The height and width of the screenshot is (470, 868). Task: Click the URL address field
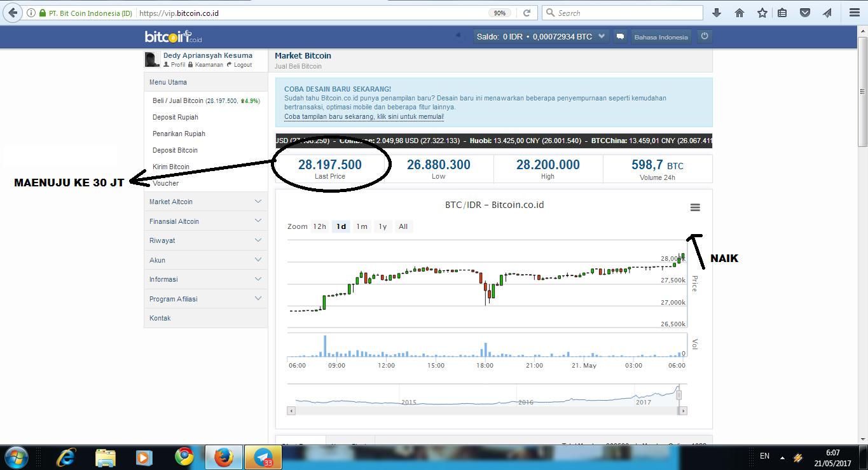[312, 13]
